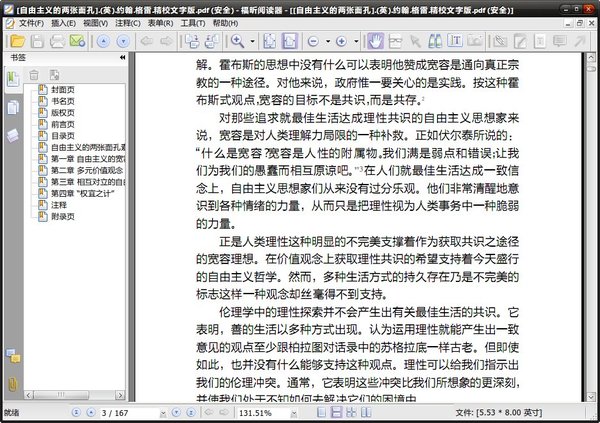Screen dimensions: 600x423
Task: Click the page number field showing 3 / 167
Action: [x=129, y=413]
